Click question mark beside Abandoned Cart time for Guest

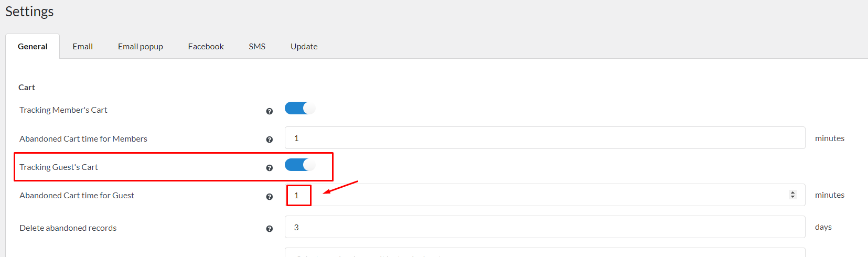coord(270,197)
